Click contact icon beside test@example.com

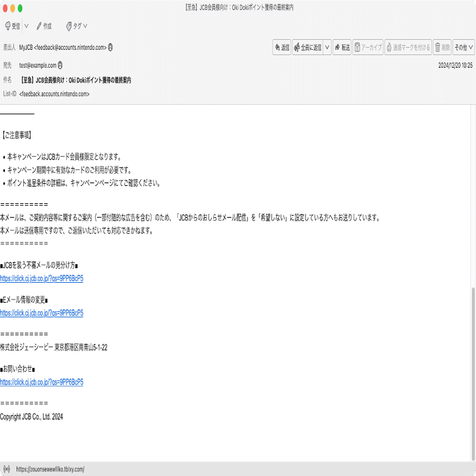(60, 65)
